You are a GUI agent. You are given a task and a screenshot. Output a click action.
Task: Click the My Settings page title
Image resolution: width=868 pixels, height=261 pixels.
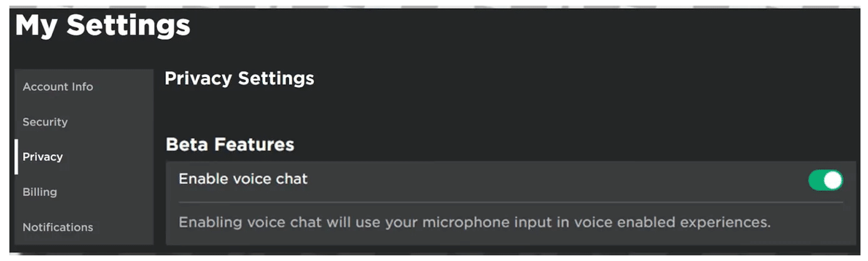click(x=103, y=26)
